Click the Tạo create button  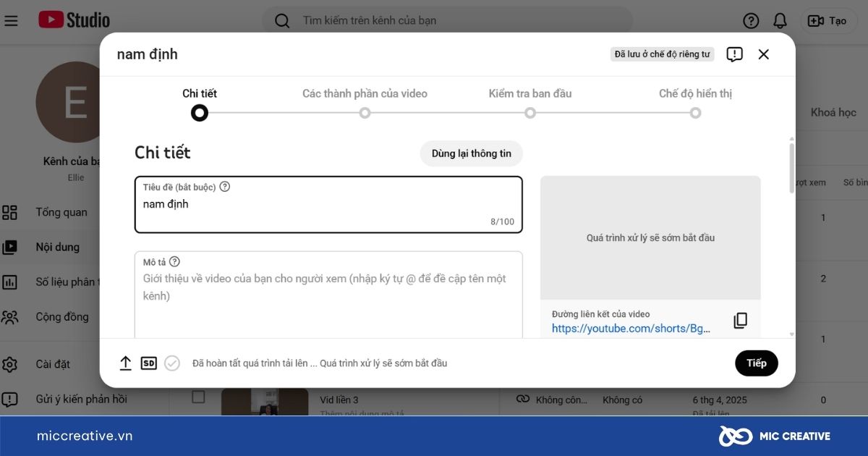(827, 21)
